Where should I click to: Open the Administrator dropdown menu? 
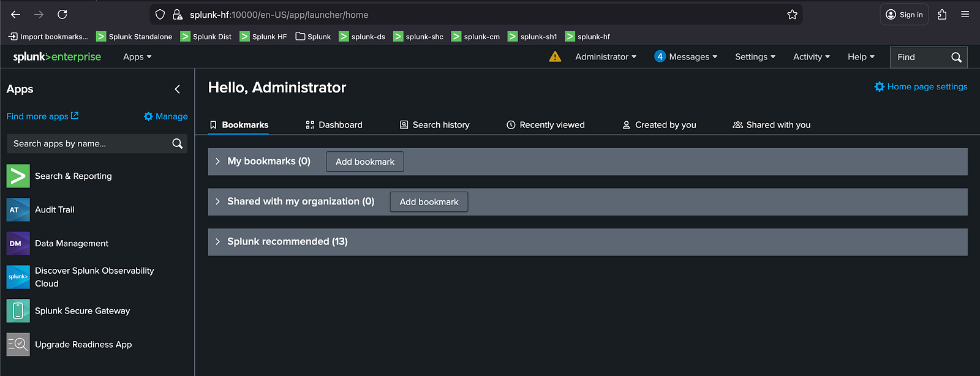(x=605, y=57)
